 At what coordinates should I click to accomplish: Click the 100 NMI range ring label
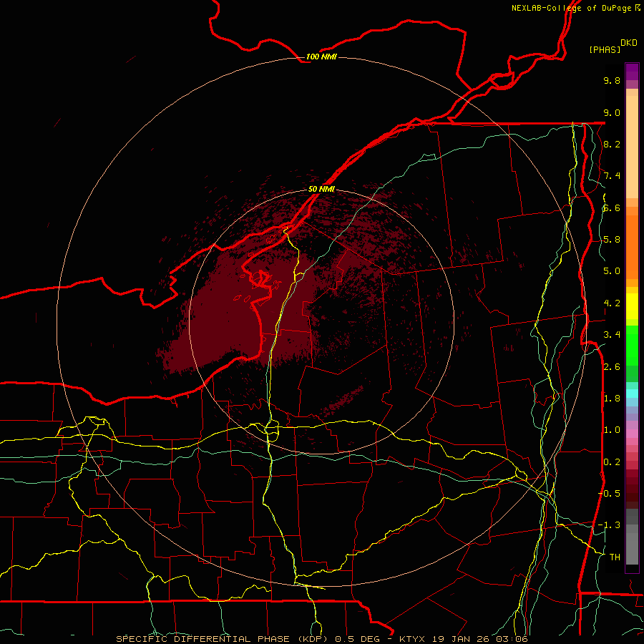[321, 57]
